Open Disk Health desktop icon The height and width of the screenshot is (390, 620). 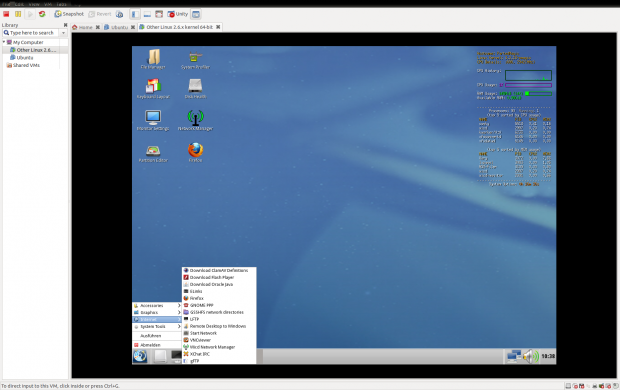click(x=195, y=89)
